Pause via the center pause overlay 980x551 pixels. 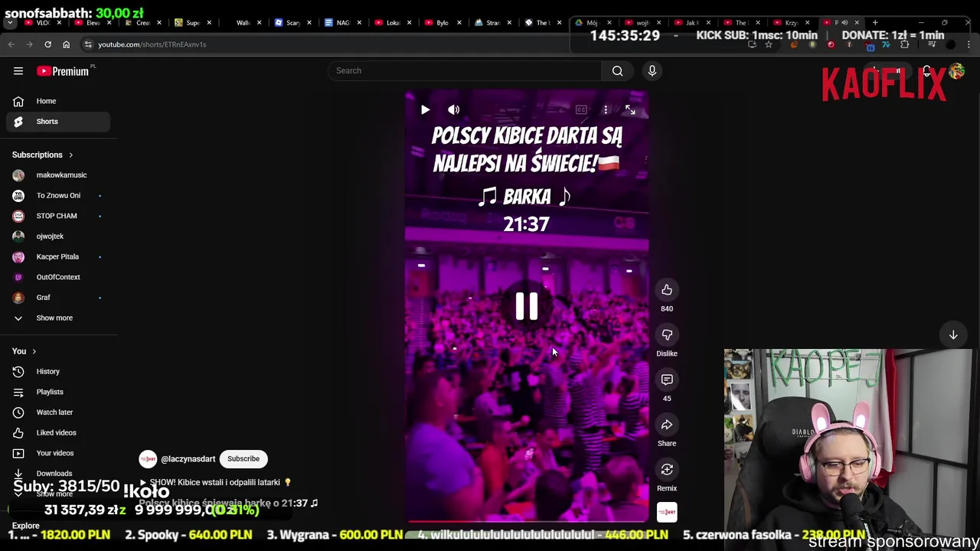point(527,305)
